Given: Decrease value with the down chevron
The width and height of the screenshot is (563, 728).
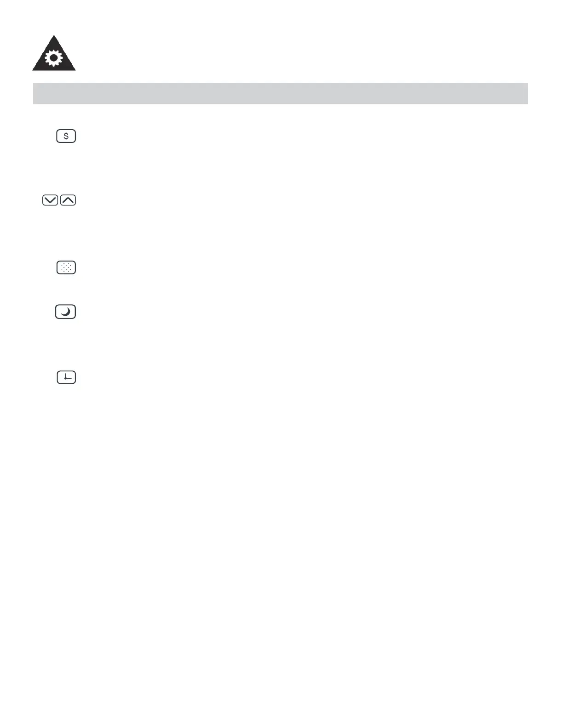Looking at the screenshot, I should point(50,200).
